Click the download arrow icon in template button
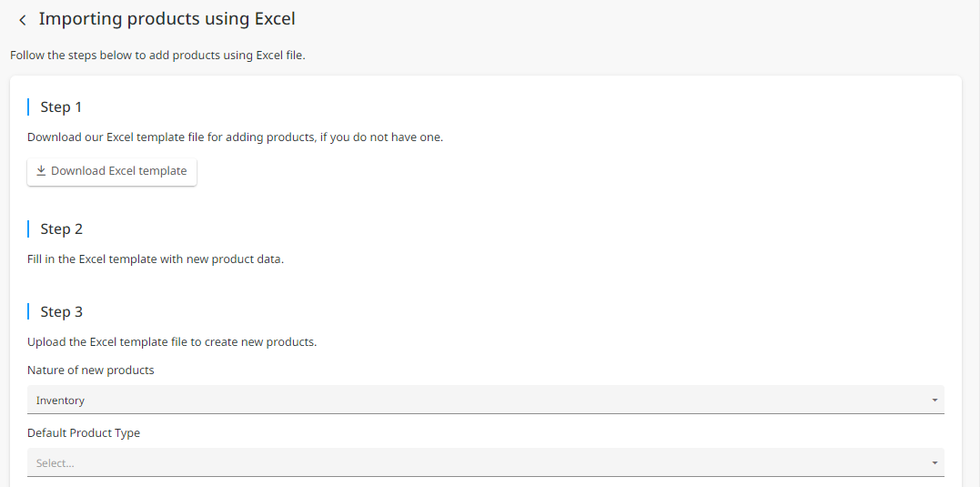The image size is (980, 487). tap(41, 170)
